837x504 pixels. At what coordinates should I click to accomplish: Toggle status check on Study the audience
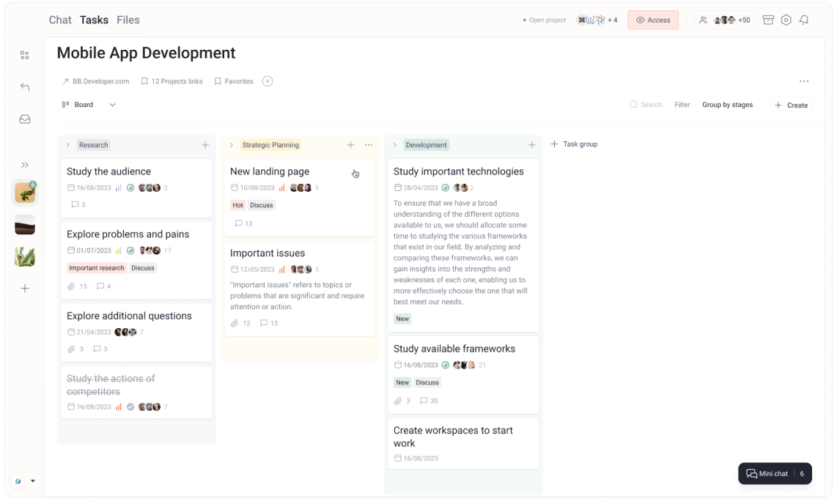[130, 188]
